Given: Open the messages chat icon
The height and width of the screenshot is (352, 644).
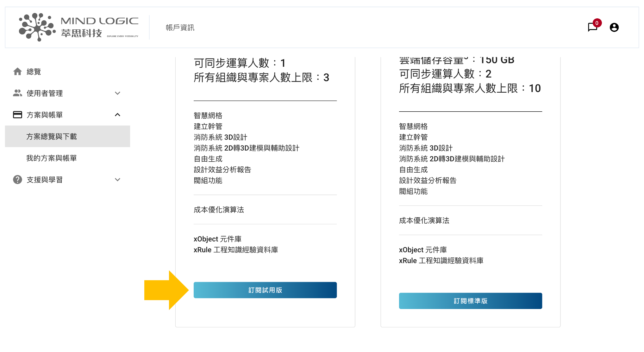Looking at the screenshot, I should click(x=592, y=28).
